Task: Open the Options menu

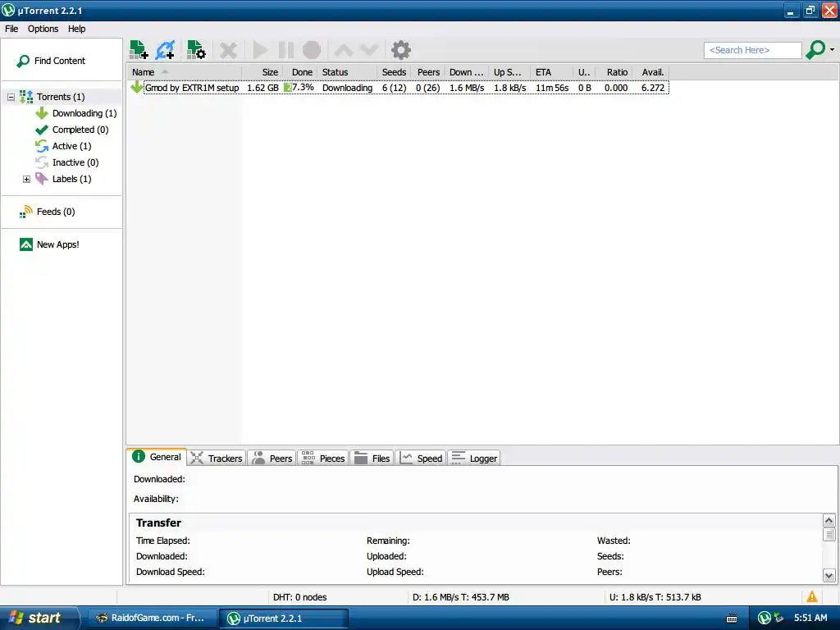Action: pos(43,29)
